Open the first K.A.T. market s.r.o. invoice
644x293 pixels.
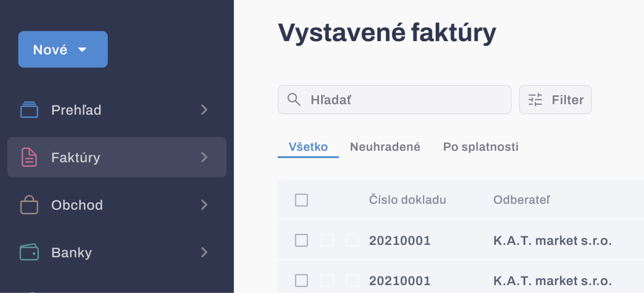[552, 241]
